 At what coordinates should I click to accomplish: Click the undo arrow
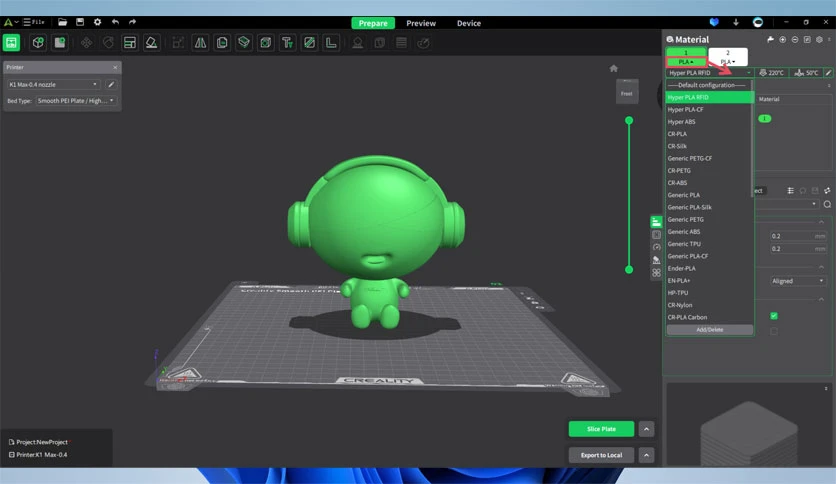(115, 22)
